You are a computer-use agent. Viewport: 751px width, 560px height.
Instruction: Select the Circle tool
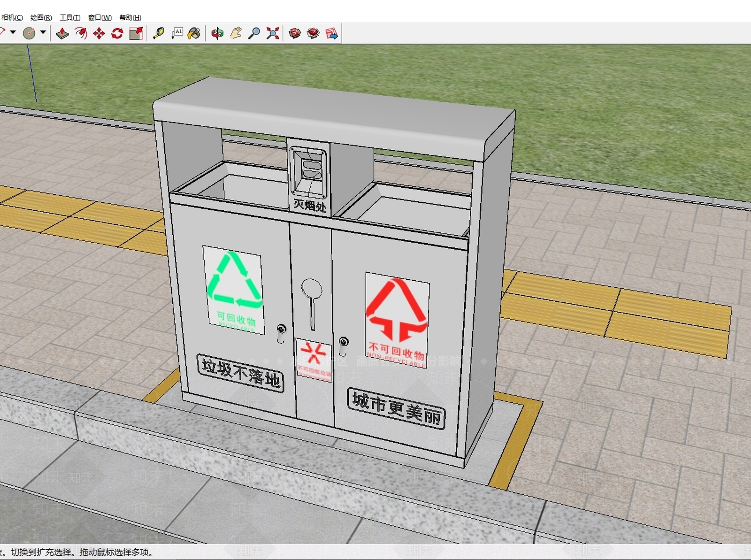coord(29,33)
